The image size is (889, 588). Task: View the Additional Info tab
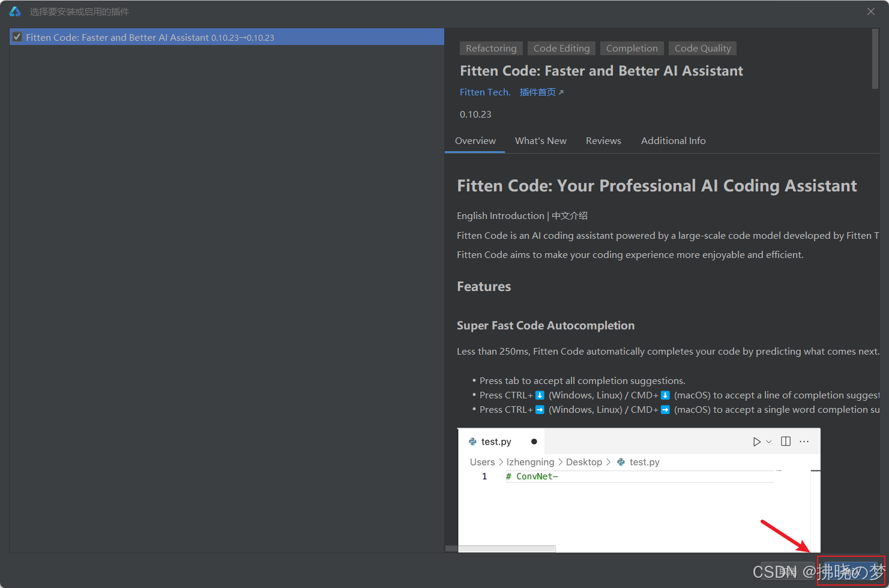(673, 140)
